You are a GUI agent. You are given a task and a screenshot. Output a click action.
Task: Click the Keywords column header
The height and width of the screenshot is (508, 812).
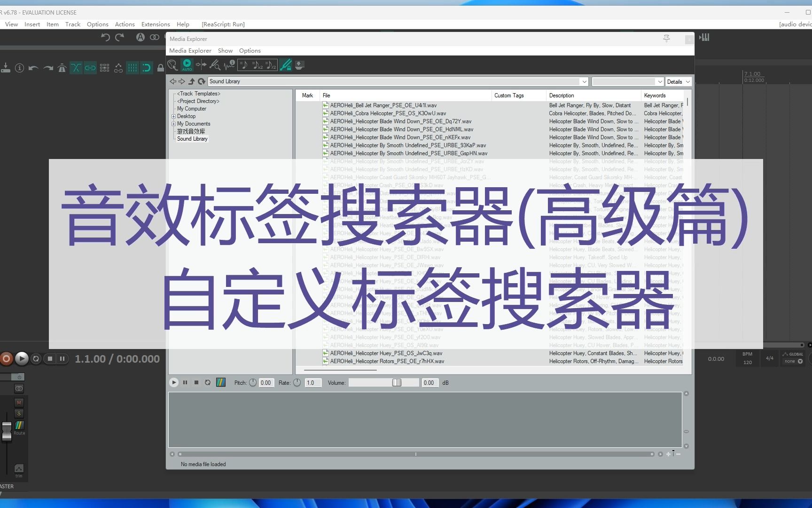click(x=663, y=95)
